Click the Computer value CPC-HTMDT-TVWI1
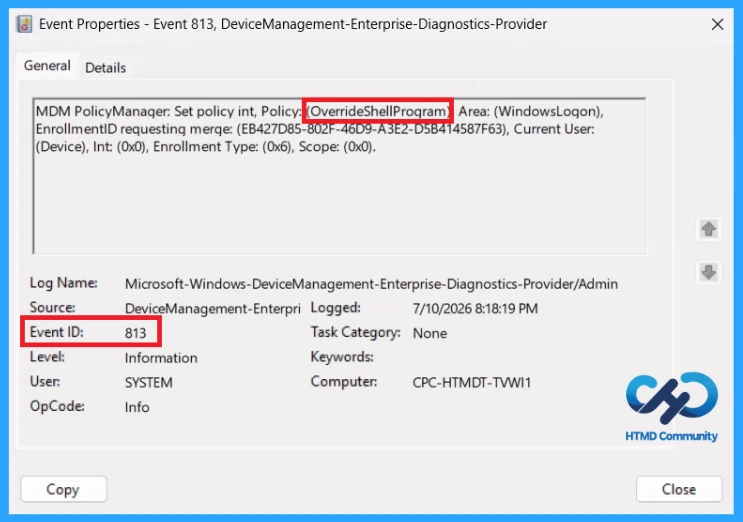Image resolution: width=743 pixels, height=522 pixels. [472, 382]
